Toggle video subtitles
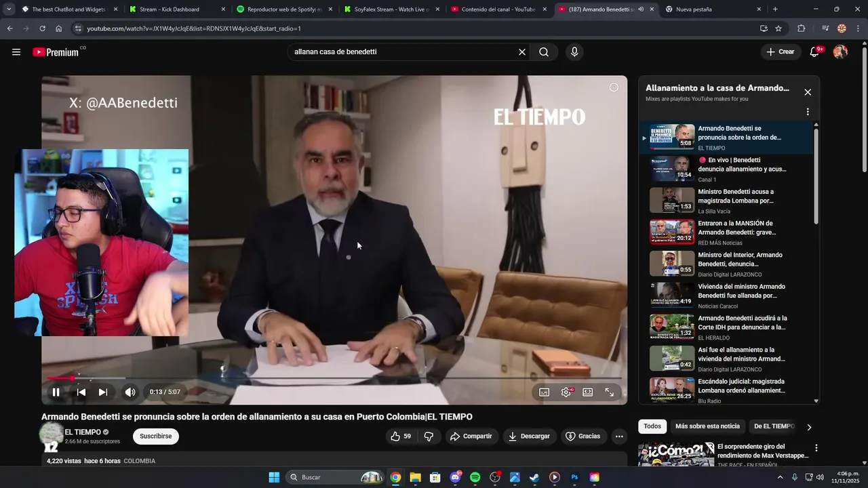 pyautogui.click(x=544, y=392)
